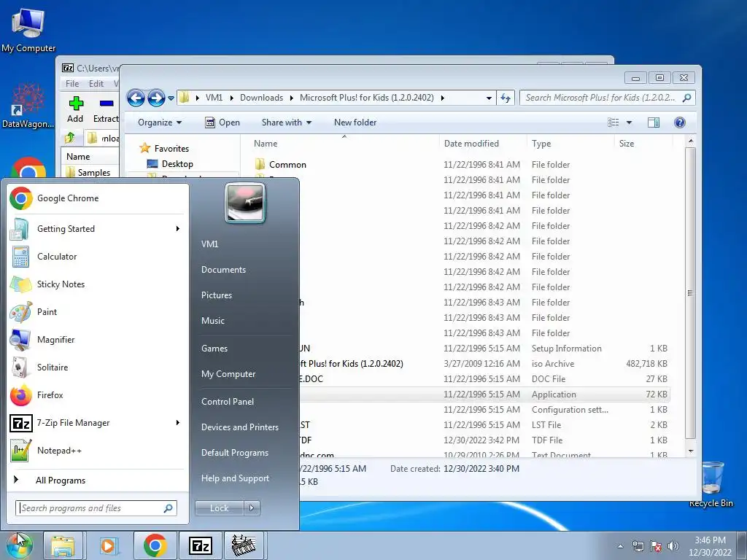The width and height of the screenshot is (747, 560).
Task: Click the Explorer vertical scrollbar thumb
Action: click(690, 293)
